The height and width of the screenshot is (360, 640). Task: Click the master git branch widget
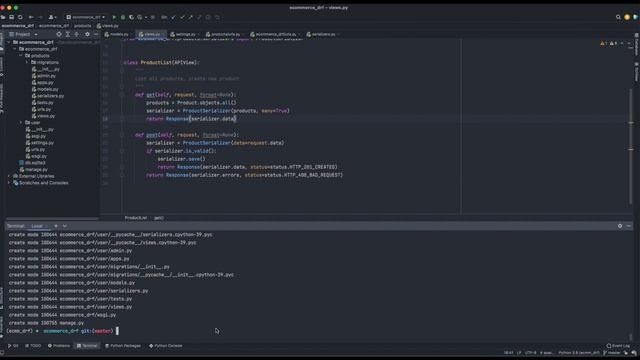click(x=612, y=353)
